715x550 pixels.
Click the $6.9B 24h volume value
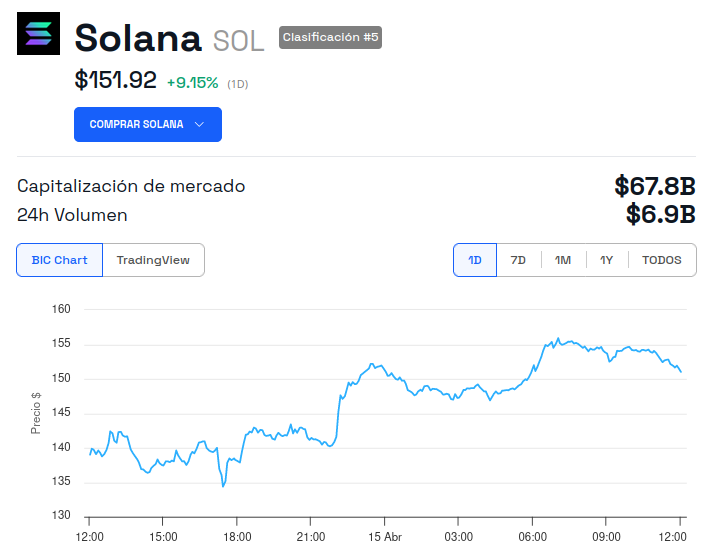point(660,214)
